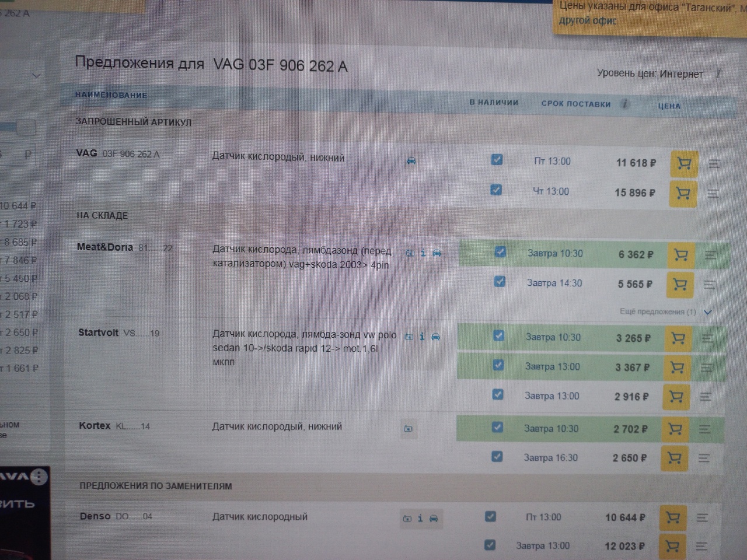Open Denso brand link

pyautogui.click(x=95, y=516)
